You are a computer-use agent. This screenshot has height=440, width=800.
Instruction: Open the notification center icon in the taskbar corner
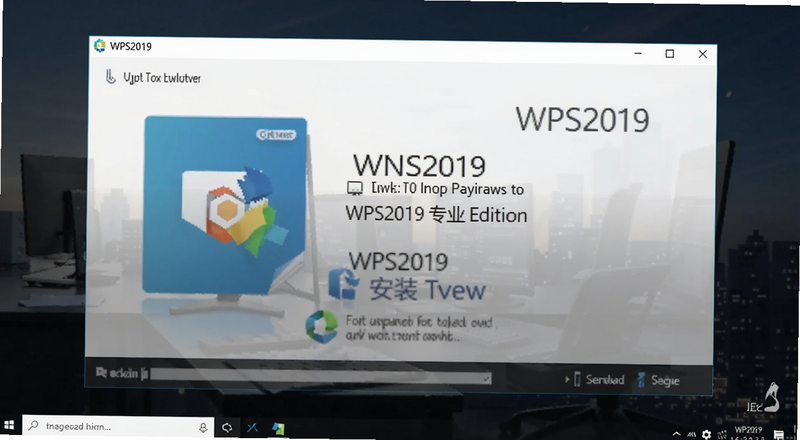tap(780, 434)
